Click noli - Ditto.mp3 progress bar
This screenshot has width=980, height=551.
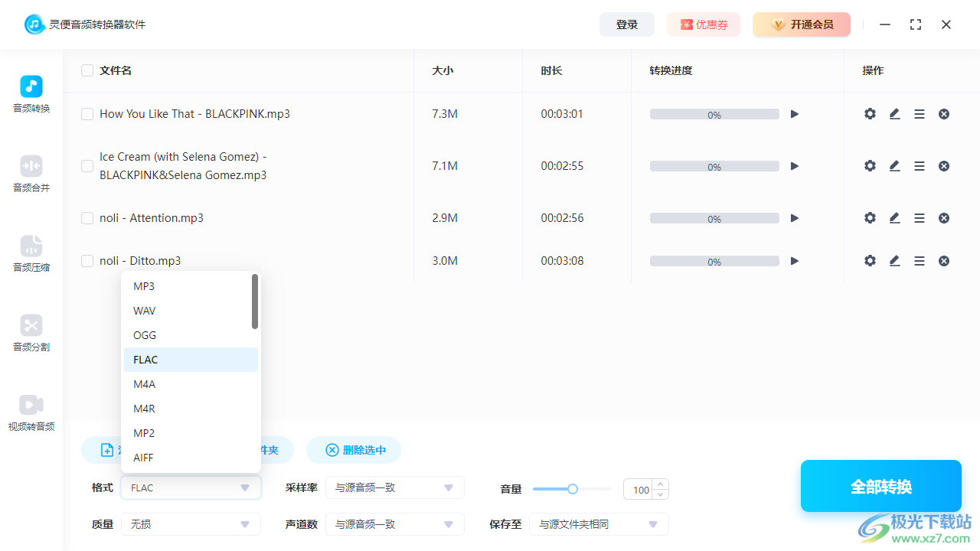[x=714, y=261]
